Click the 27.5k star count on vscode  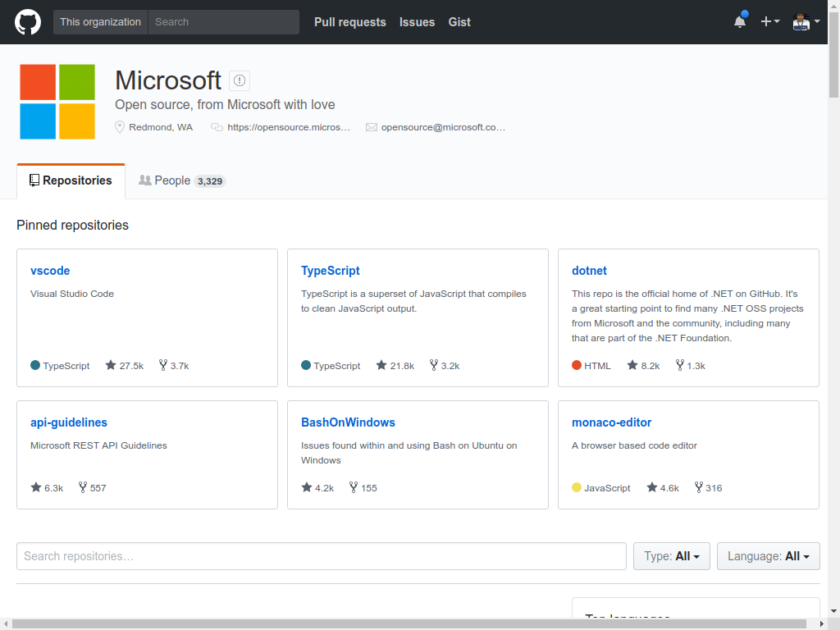click(131, 366)
